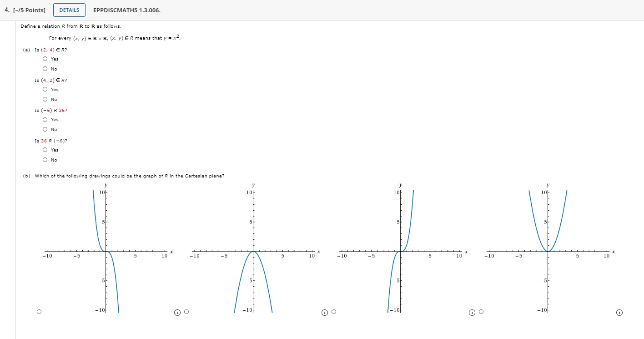
Task: Select the upward parabola graph option
Action: (481, 312)
